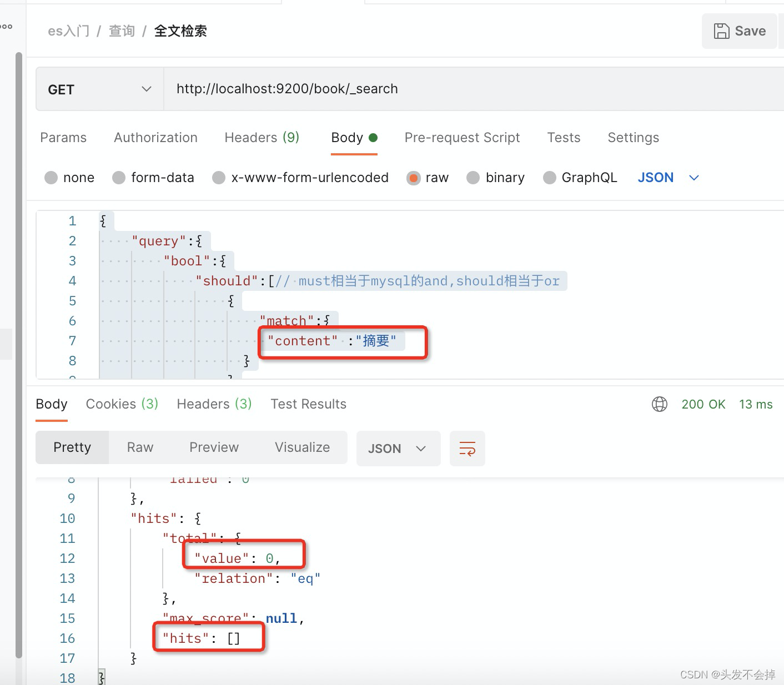Open the es入门 breadcrumb link

(x=68, y=31)
